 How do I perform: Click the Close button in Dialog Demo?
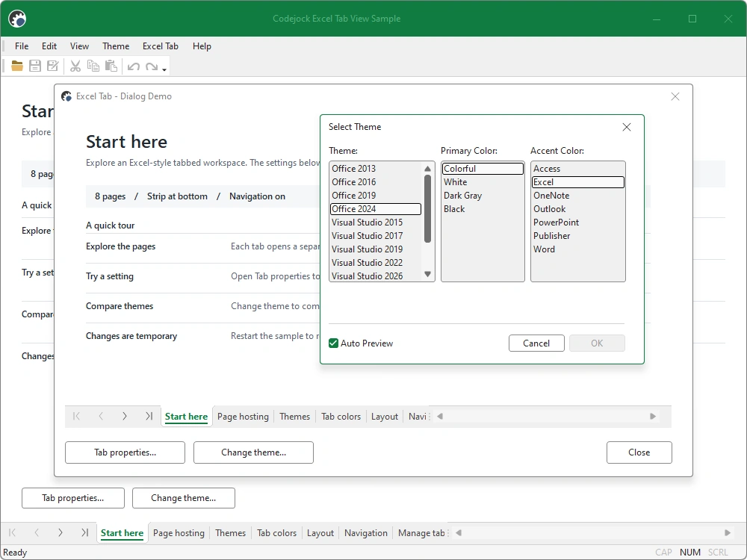point(639,452)
